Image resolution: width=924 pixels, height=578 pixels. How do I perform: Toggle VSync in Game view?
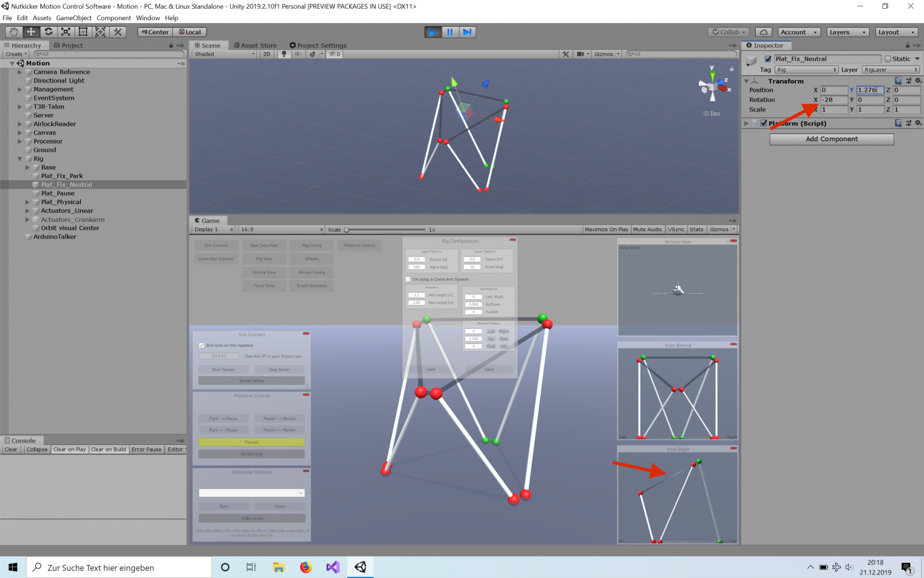676,229
